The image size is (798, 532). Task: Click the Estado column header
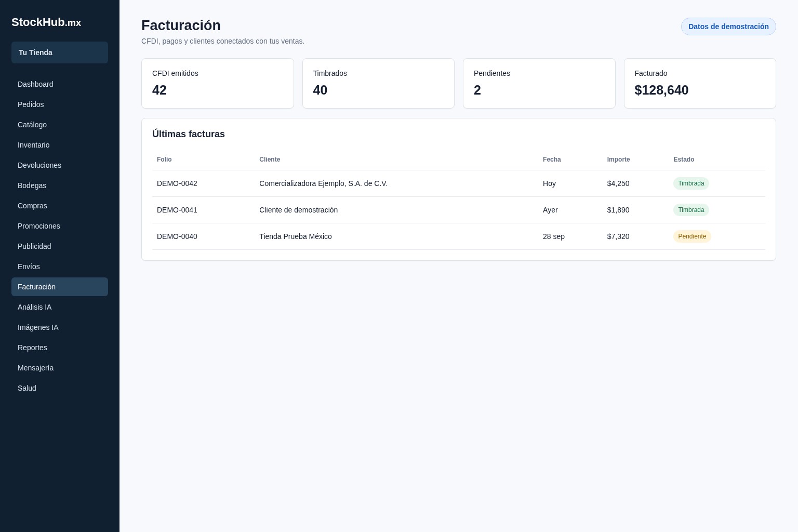(x=684, y=159)
